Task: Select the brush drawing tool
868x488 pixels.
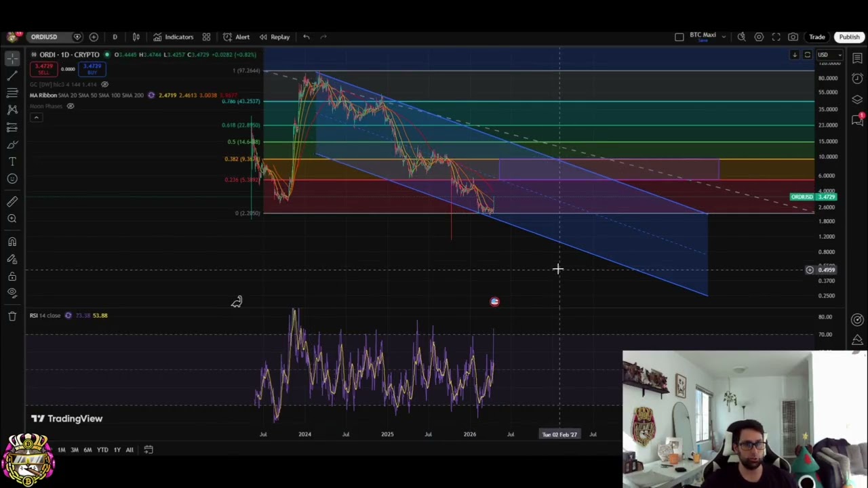Action: (x=12, y=144)
